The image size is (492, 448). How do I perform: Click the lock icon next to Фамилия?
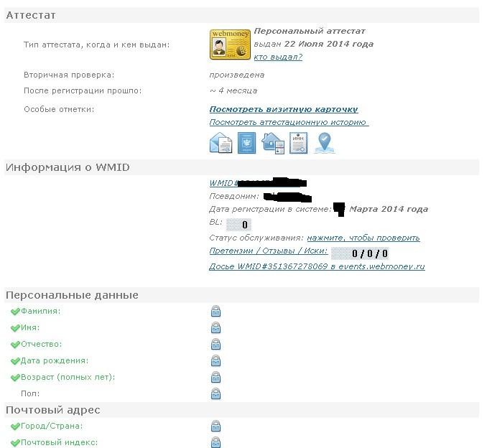click(x=215, y=311)
